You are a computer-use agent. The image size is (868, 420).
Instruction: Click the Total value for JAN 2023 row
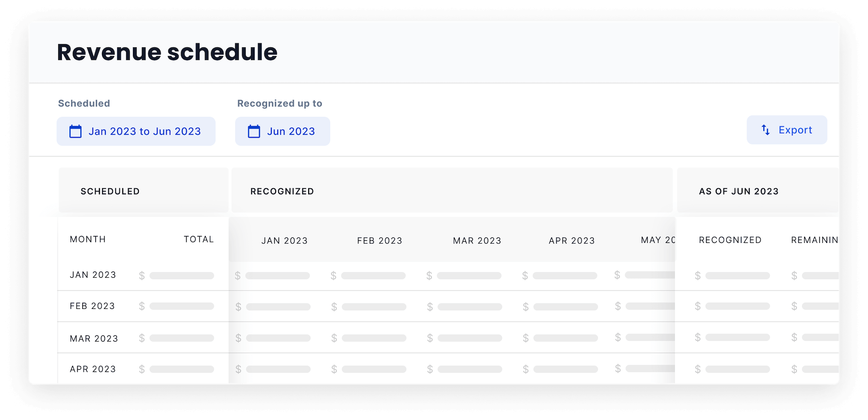click(x=177, y=275)
